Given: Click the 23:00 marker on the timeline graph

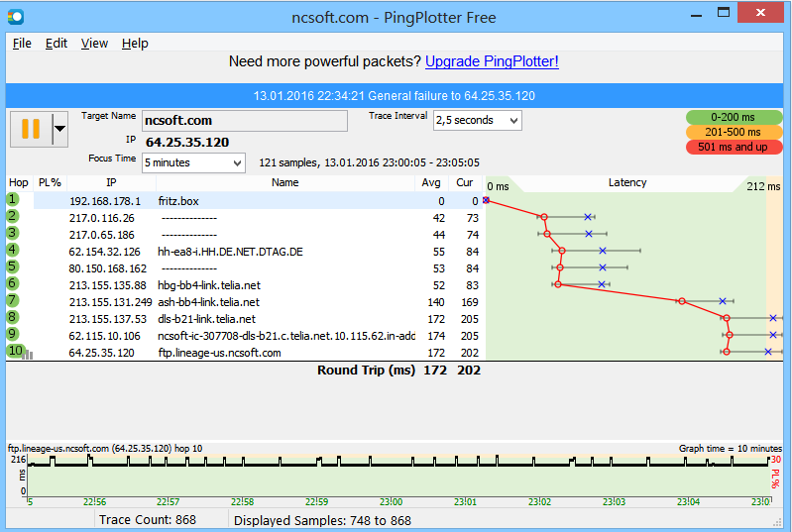Looking at the screenshot, I should pos(391,502).
